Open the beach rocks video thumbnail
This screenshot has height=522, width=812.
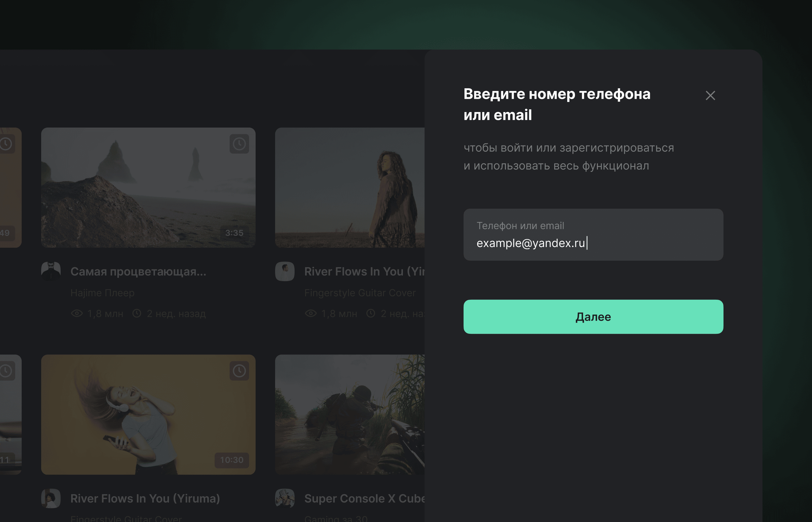coord(148,187)
